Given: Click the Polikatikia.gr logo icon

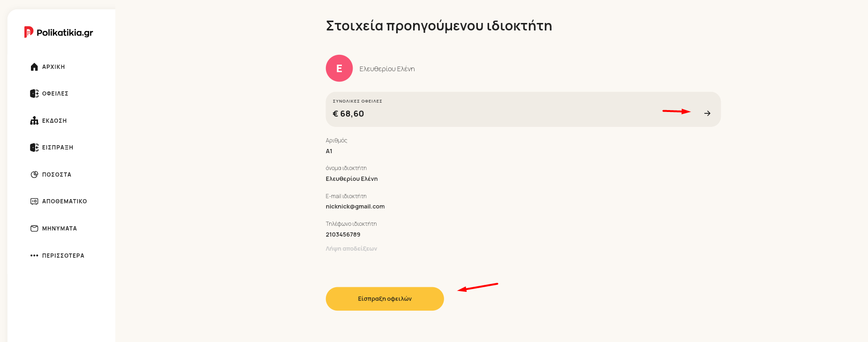Looking at the screenshot, I should tap(29, 32).
